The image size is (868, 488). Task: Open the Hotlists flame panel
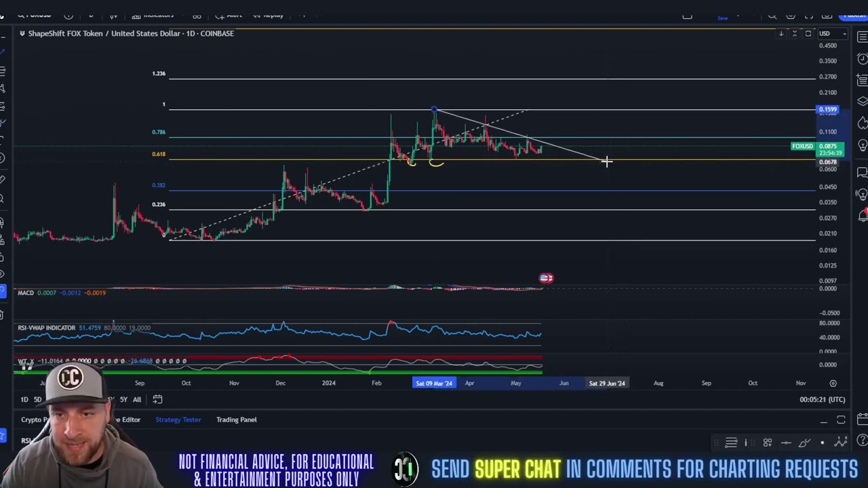coord(863,123)
